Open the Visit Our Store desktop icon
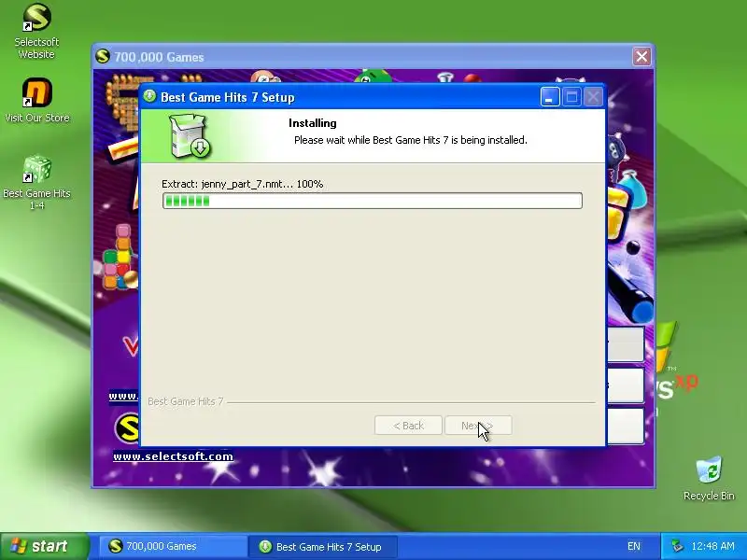This screenshot has width=747, height=560. click(36, 101)
